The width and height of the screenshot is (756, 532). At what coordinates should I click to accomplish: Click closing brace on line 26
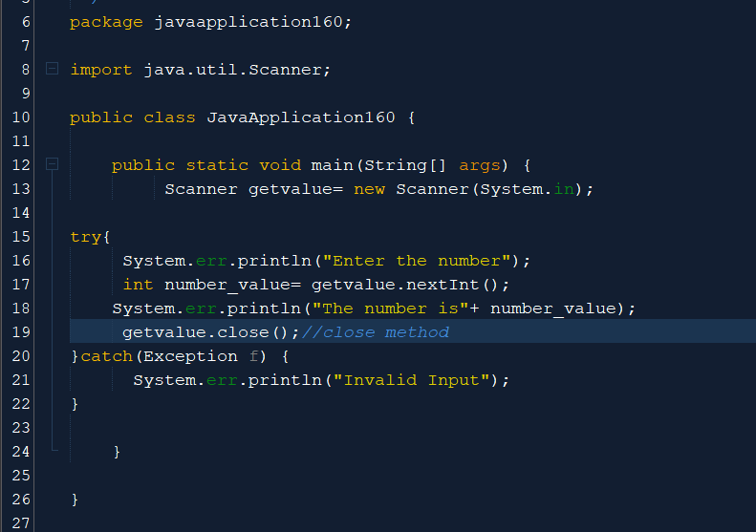(75, 500)
